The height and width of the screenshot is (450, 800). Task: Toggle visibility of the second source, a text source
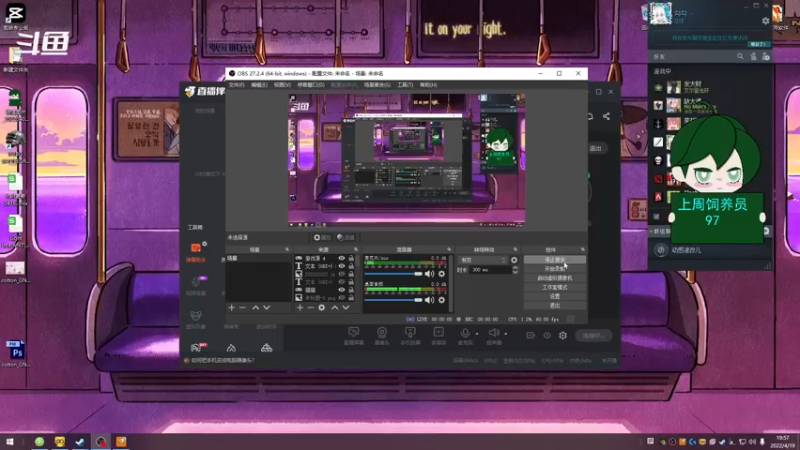[x=341, y=266]
